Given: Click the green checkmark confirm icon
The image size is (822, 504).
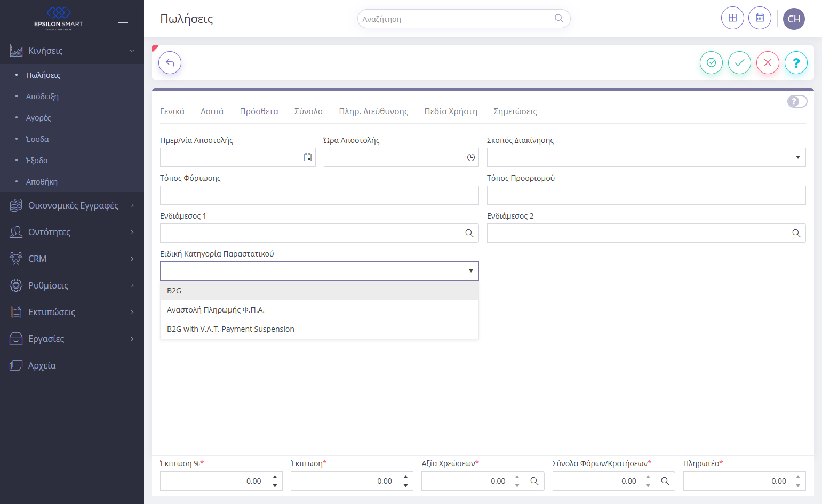Looking at the screenshot, I should coord(739,63).
